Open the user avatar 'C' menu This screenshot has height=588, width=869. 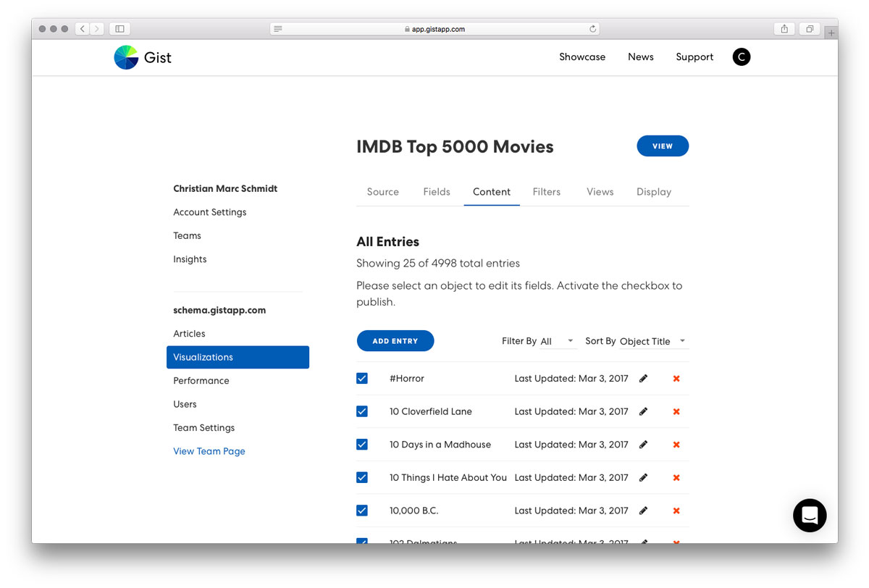tap(742, 57)
